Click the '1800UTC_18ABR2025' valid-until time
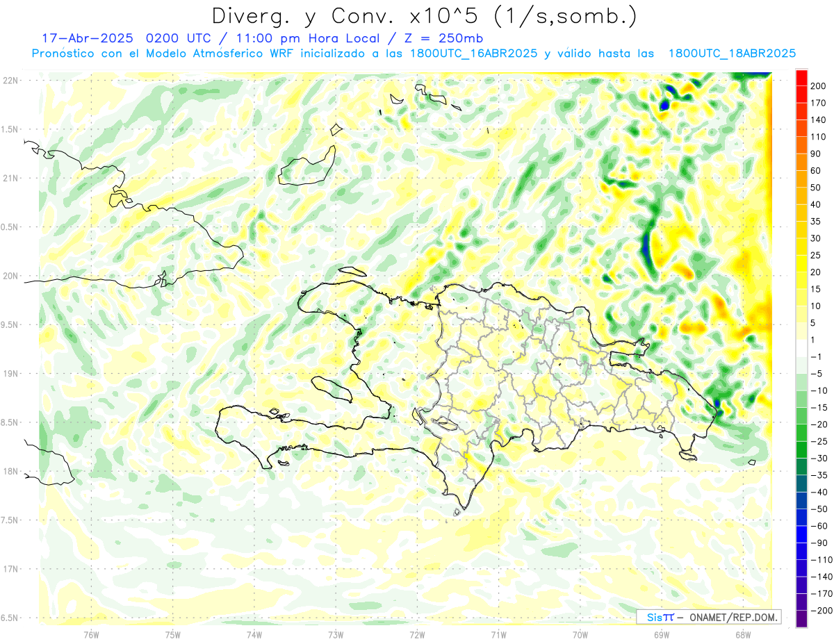Image resolution: width=834 pixels, height=644 pixels. (732, 53)
